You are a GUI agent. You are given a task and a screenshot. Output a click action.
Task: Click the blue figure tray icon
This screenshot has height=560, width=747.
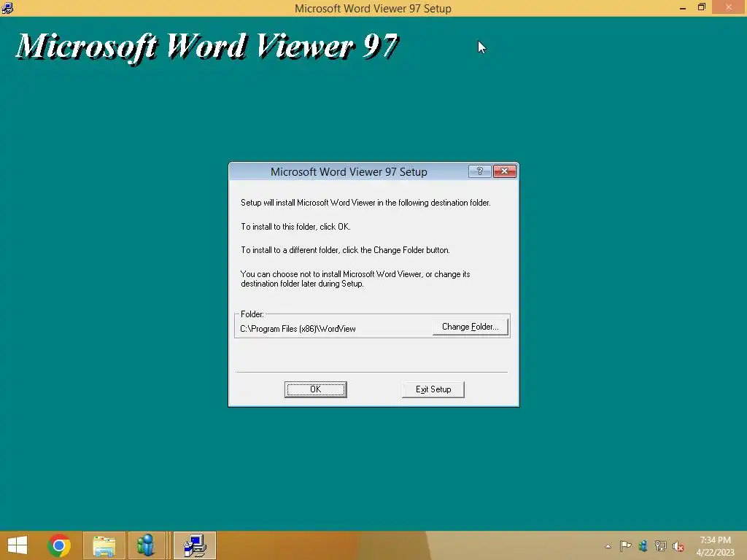(643, 546)
